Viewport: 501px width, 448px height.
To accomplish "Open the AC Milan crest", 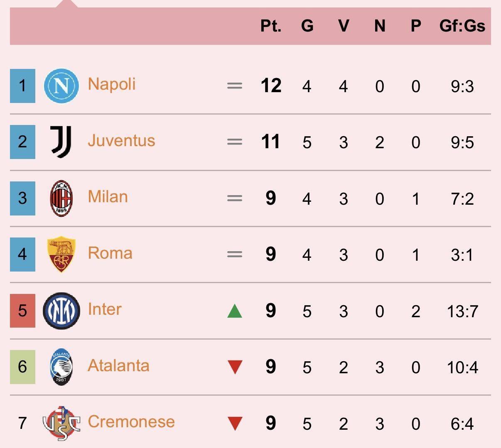I will [61, 198].
